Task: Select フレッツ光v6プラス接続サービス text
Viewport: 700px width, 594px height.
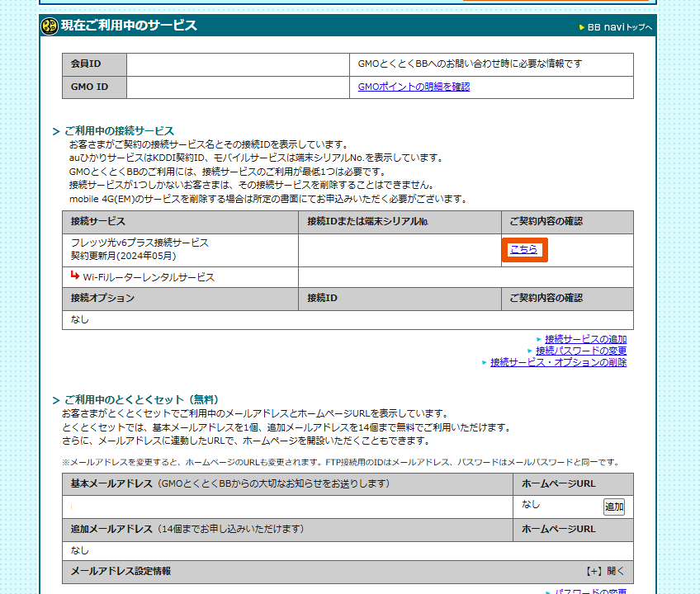Action: coord(140,243)
